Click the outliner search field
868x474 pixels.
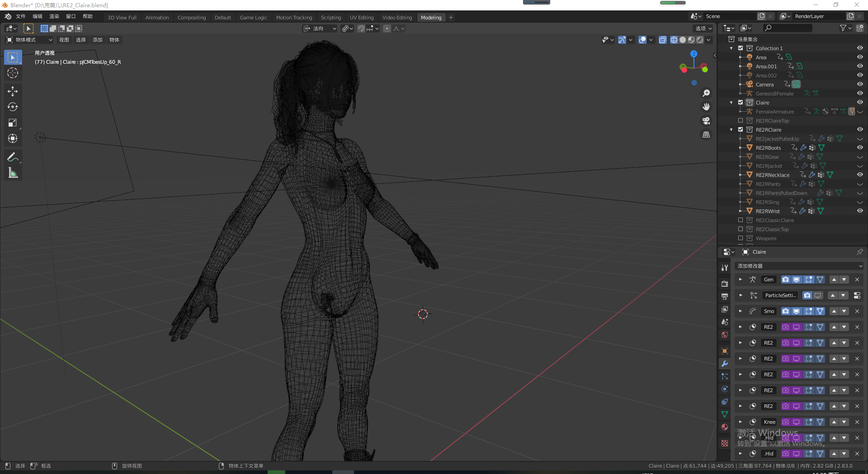pos(787,28)
